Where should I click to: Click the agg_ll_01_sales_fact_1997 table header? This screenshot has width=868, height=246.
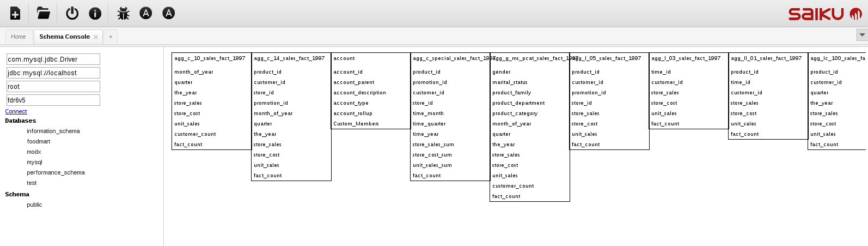pos(766,58)
